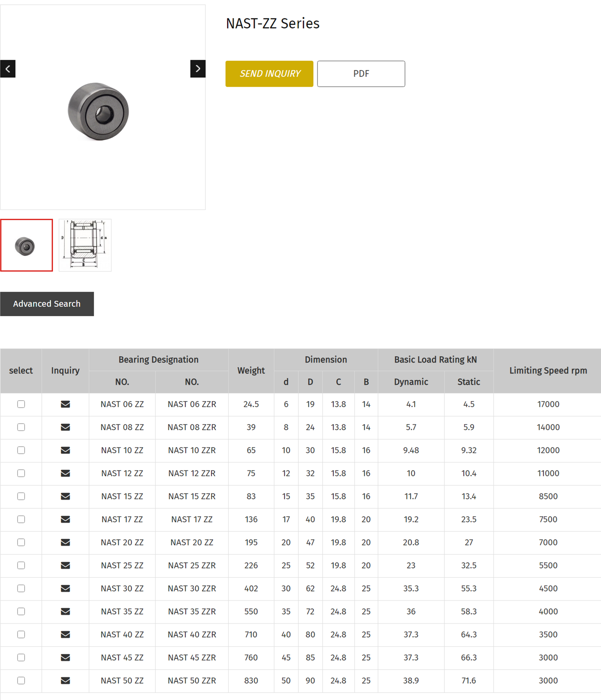The image size is (601, 700).
Task: Expand the Advanced Search panel
Action: coord(47,304)
